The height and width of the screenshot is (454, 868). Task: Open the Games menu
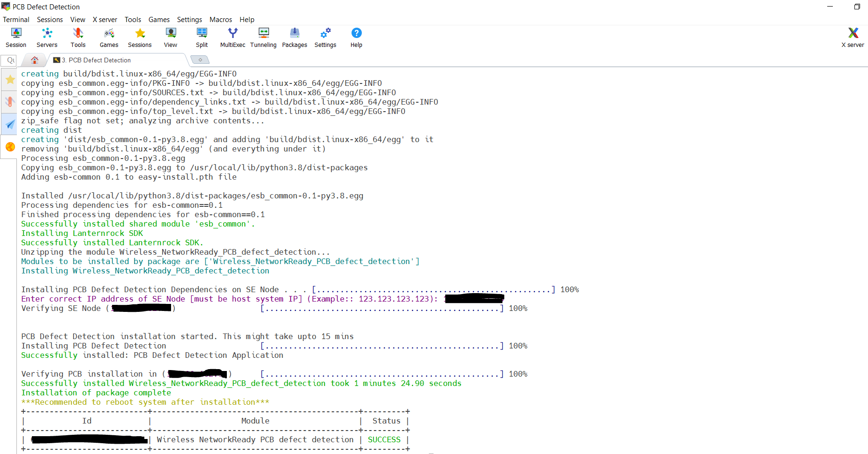(x=159, y=20)
